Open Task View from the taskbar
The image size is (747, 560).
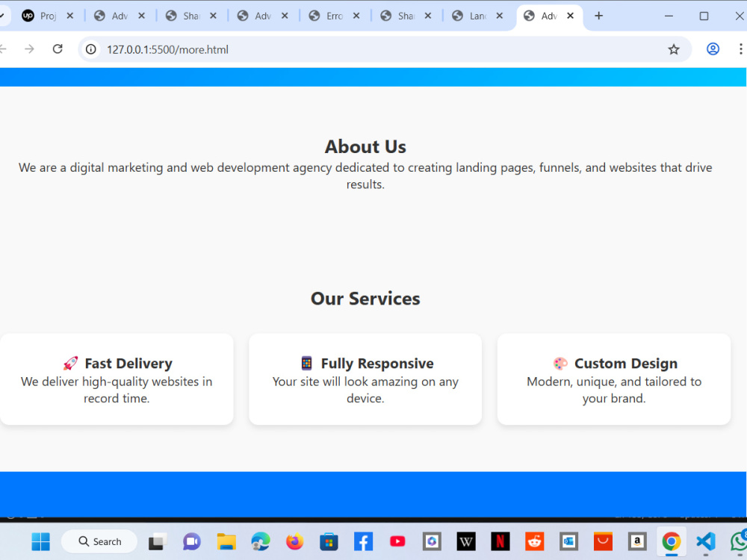pyautogui.click(x=158, y=541)
